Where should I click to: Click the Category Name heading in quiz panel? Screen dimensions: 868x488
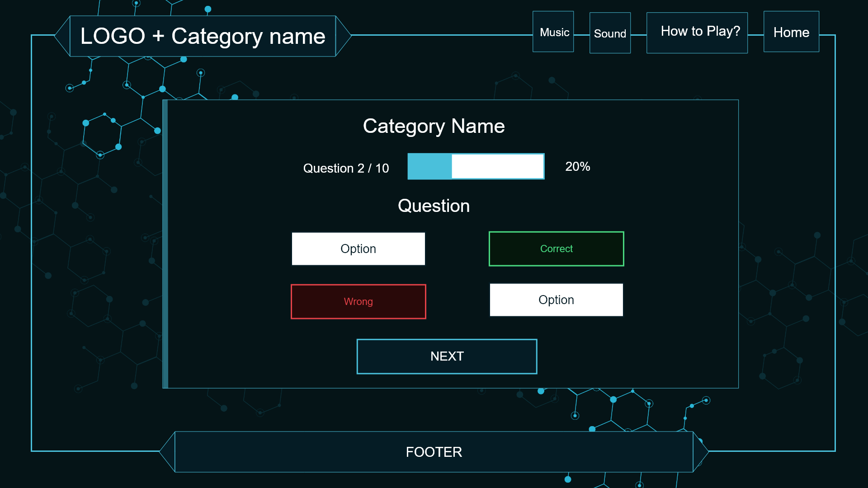tap(434, 126)
